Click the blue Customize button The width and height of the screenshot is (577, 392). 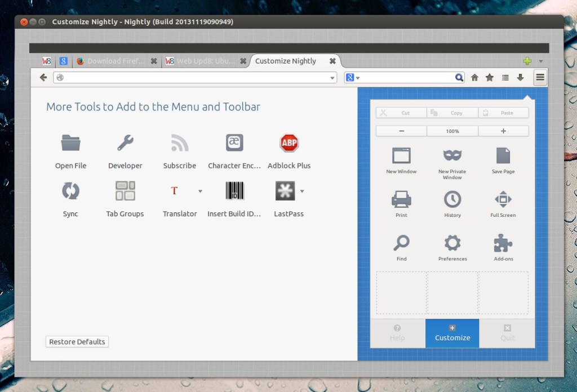coord(452,333)
